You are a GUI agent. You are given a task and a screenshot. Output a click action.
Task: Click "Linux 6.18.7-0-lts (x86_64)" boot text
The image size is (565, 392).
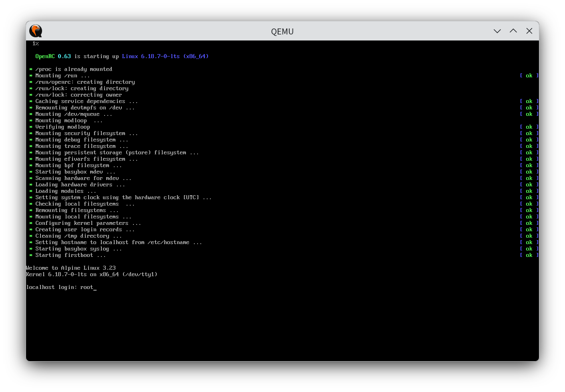pos(165,57)
